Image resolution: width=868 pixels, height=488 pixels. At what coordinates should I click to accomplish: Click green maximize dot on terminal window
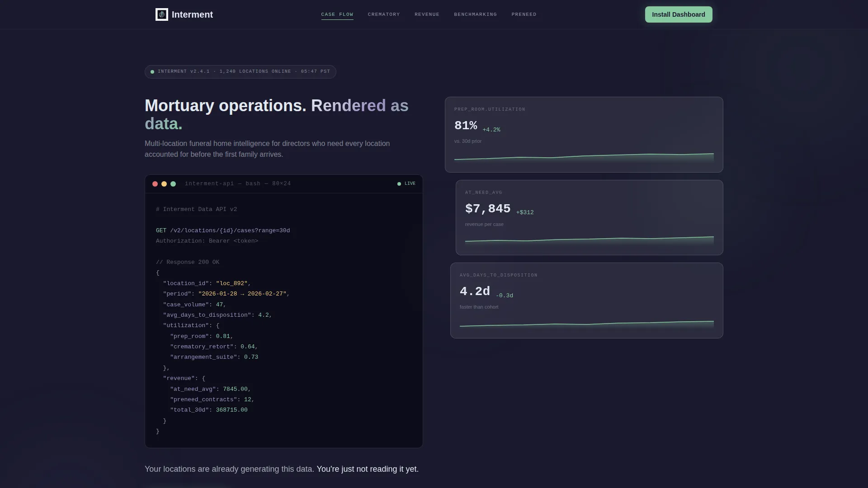click(x=173, y=184)
